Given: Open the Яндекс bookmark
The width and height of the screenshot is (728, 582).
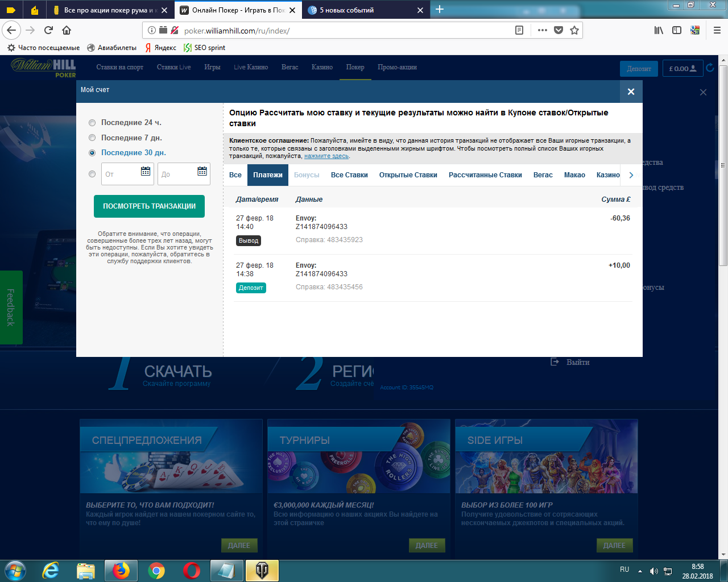Looking at the screenshot, I should click(160, 48).
